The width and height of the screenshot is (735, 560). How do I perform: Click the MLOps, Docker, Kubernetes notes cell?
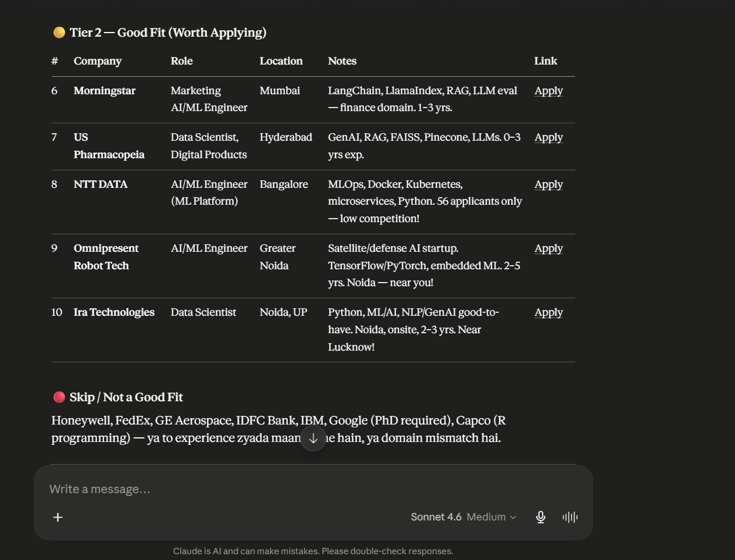[x=425, y=201]
